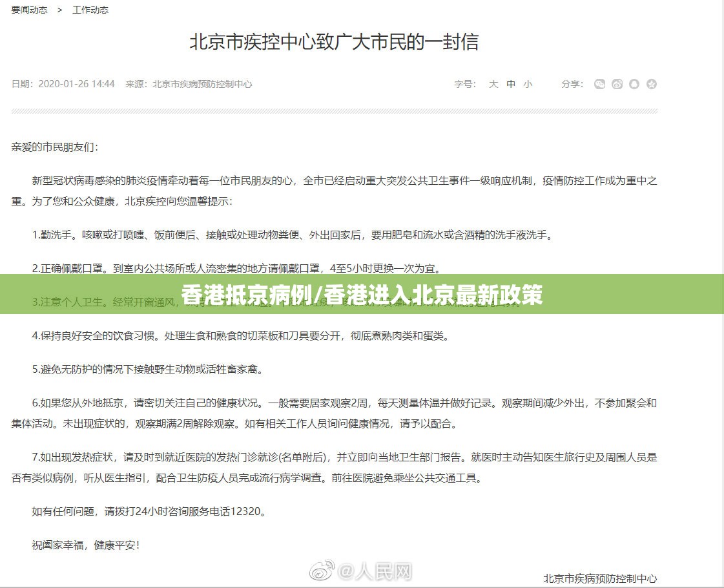Click the breadcrumb '>' separator arrow
The image size is (724, 588).
(59, 10)
